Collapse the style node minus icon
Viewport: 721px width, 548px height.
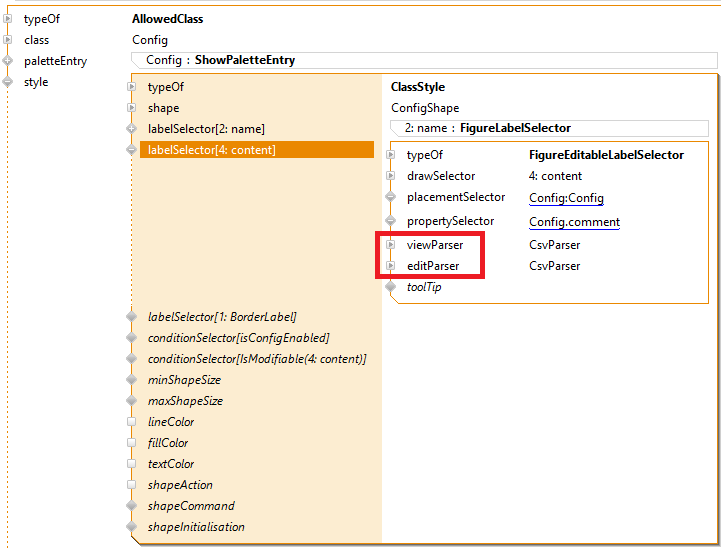(x=8, y=82)
